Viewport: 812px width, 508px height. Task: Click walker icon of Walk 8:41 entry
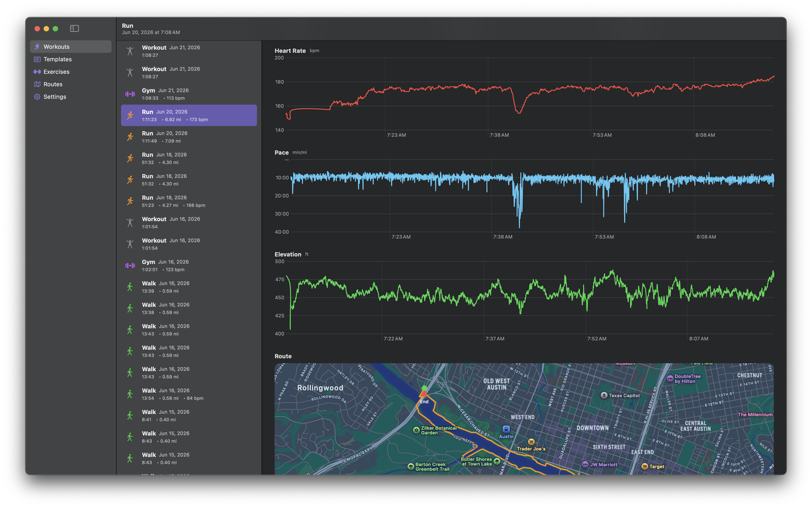click(130, 416)
